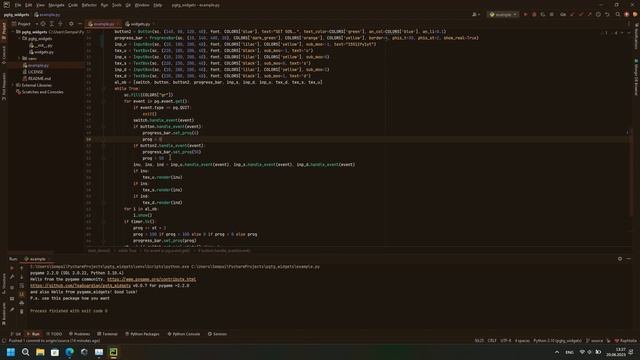Click the Project panel settings gear icon
The width and height of the screenshot is (640, 360).
tap(71, 24)
